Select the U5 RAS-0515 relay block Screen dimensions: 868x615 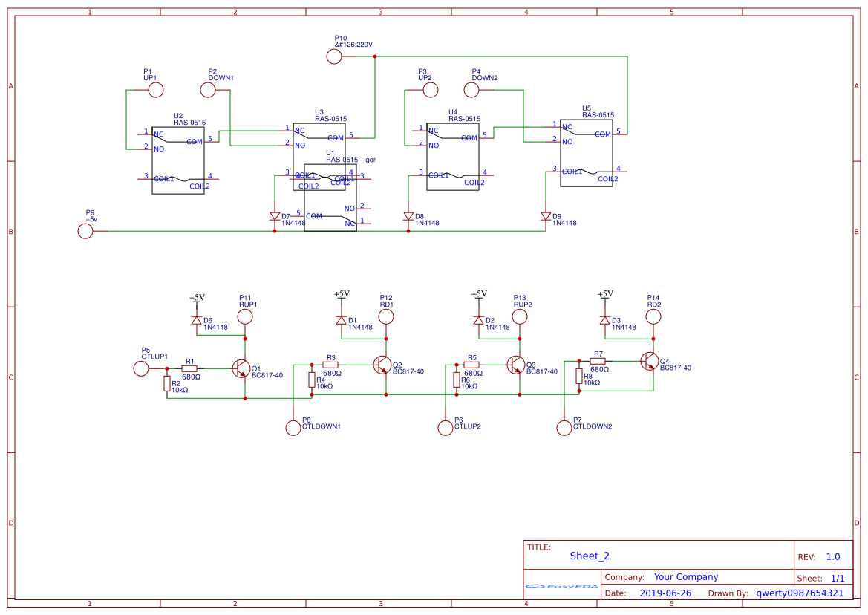pyautogui.click(x=587, y=153)
